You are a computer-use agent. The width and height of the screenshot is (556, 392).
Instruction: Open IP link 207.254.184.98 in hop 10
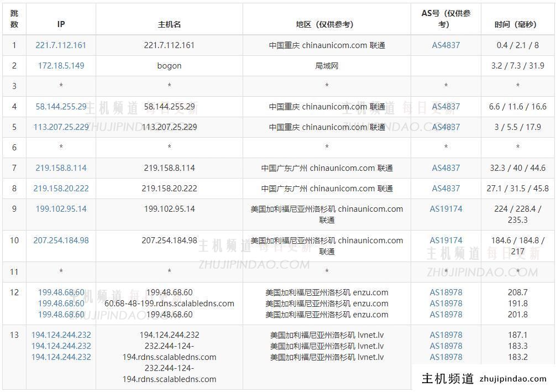[x=61, y=240]
